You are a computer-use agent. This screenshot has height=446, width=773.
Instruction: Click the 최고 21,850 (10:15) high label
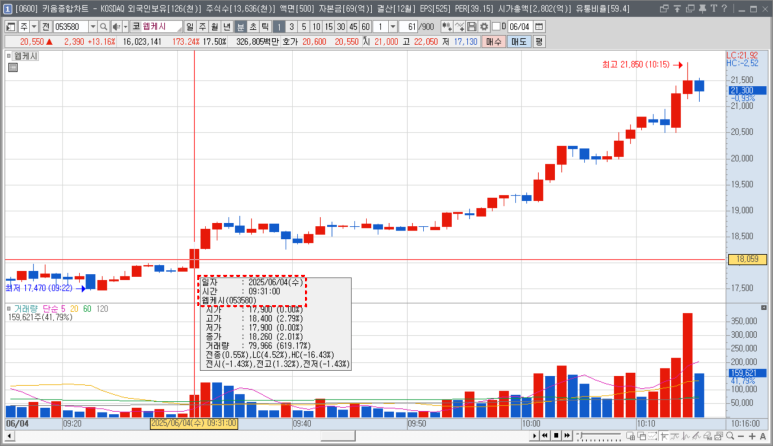coord(636,65)
